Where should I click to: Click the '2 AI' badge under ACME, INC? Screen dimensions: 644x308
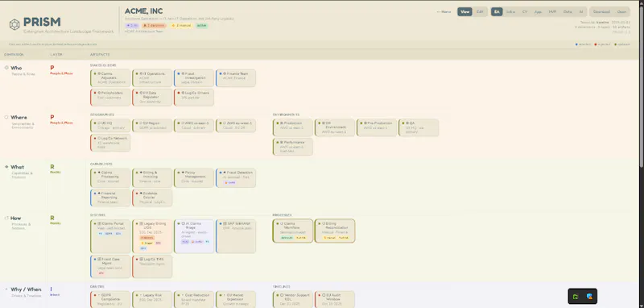pyautogui.click(x=132, y=26)
